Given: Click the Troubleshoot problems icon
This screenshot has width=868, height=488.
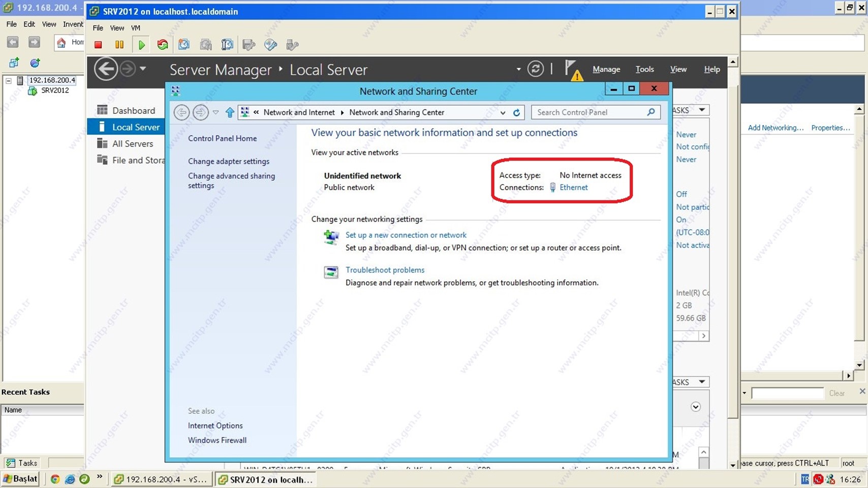Looking at the screenshot, I should click(x=331, y=272).
